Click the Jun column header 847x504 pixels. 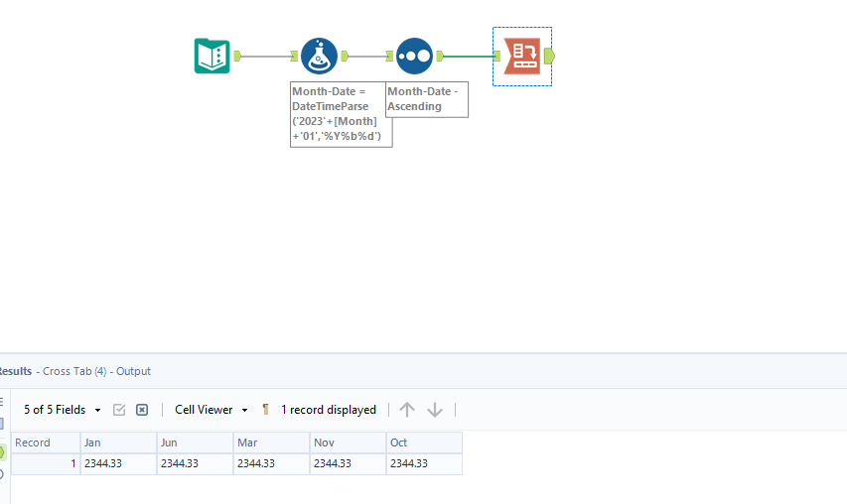(196, 442)
